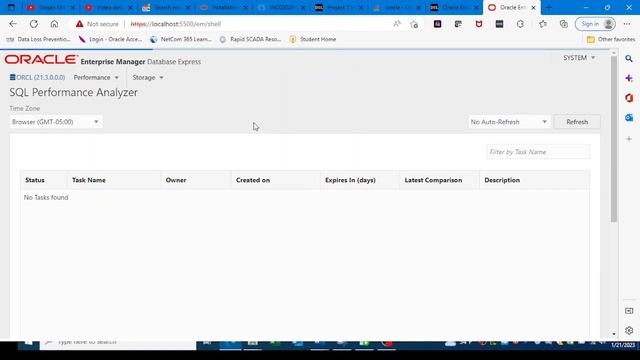This screenshot has height=360, width=640.
Task: Open ORCL (21.3.0.0.0) database home link
Action: [37, 78]
